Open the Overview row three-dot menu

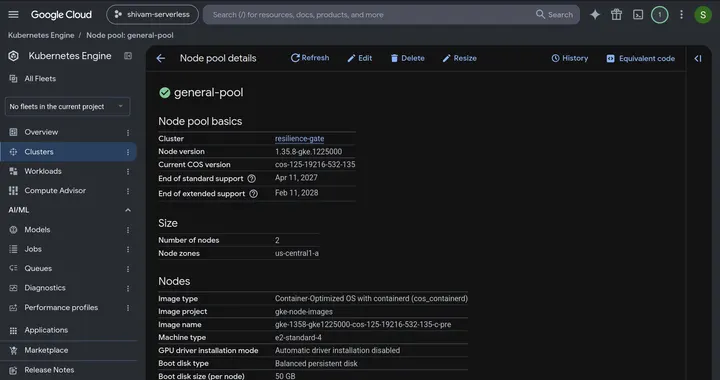click(128, 133)
